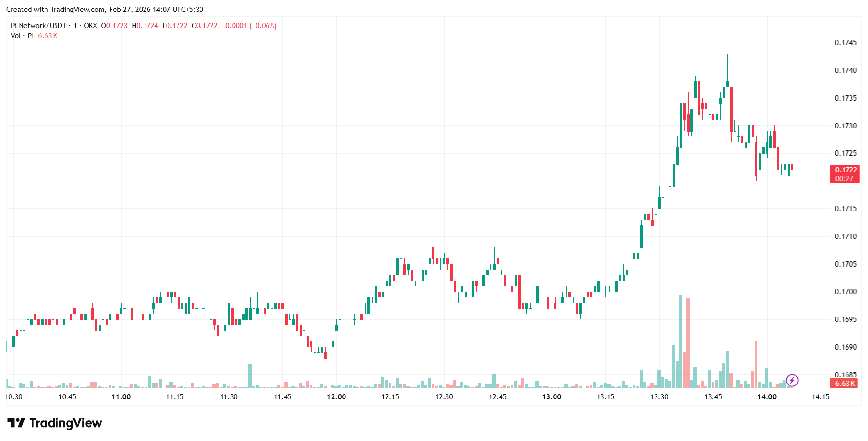Click the −0.0001 (−0.06%) change value
This screenshot has width=868, height=441.
point(249,26)
